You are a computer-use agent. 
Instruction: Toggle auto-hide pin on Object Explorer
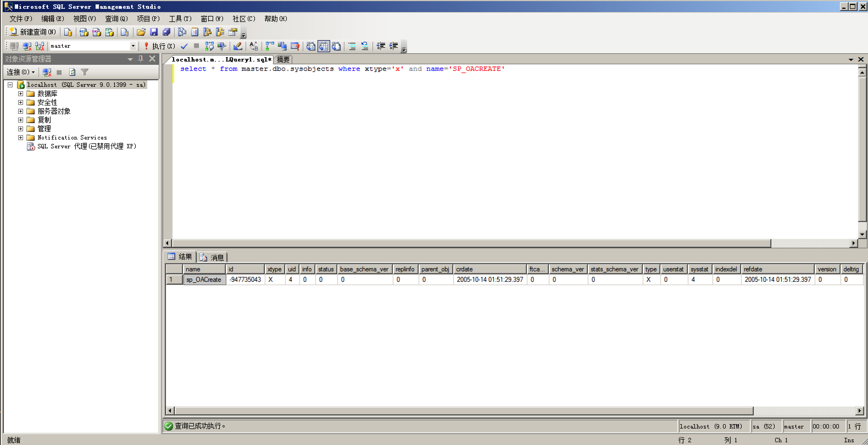pos(141,59)
